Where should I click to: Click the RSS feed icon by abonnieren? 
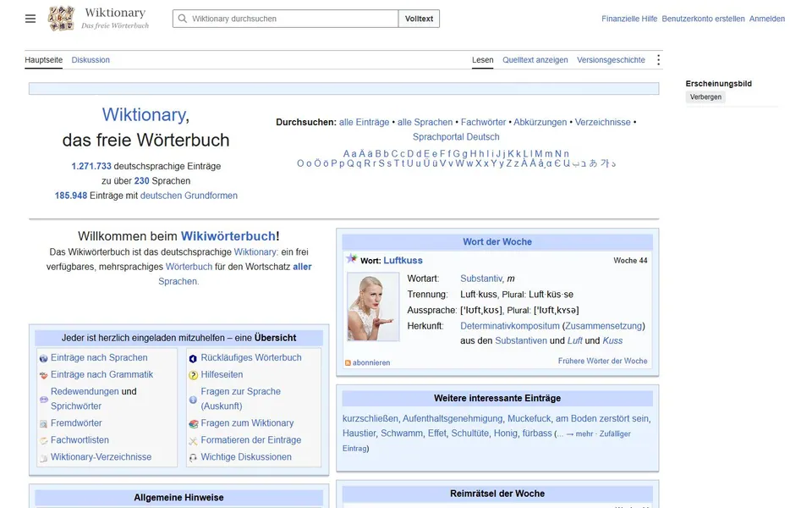[348, 363]
